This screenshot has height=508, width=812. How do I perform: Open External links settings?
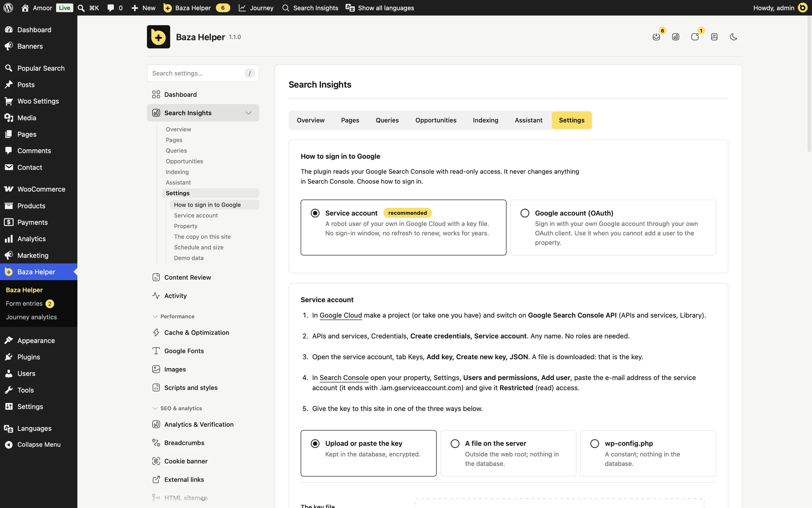click(x=203, y=479)
